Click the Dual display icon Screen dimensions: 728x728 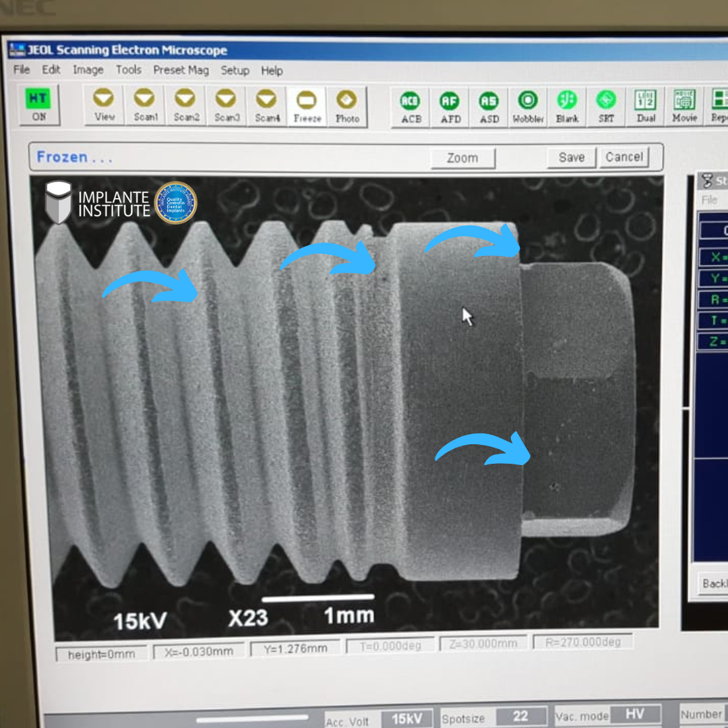[646, 107]
